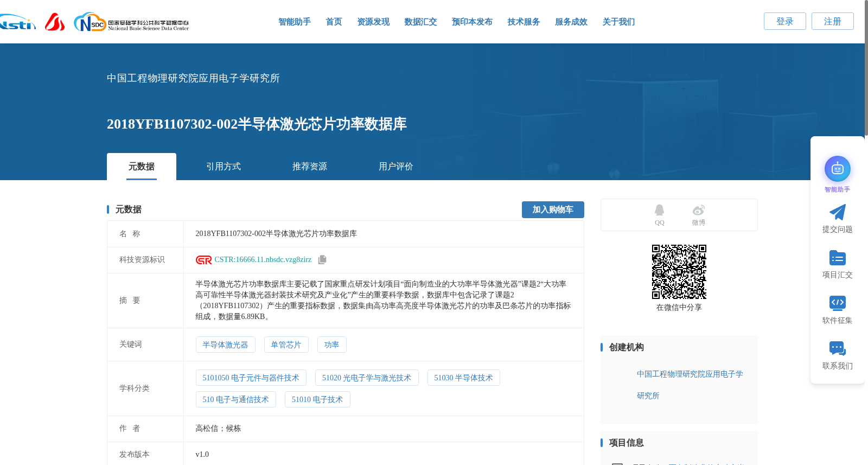The image size is (868, 465).
Task: Open 关于我们 menu item
Action: click(618, 22)
